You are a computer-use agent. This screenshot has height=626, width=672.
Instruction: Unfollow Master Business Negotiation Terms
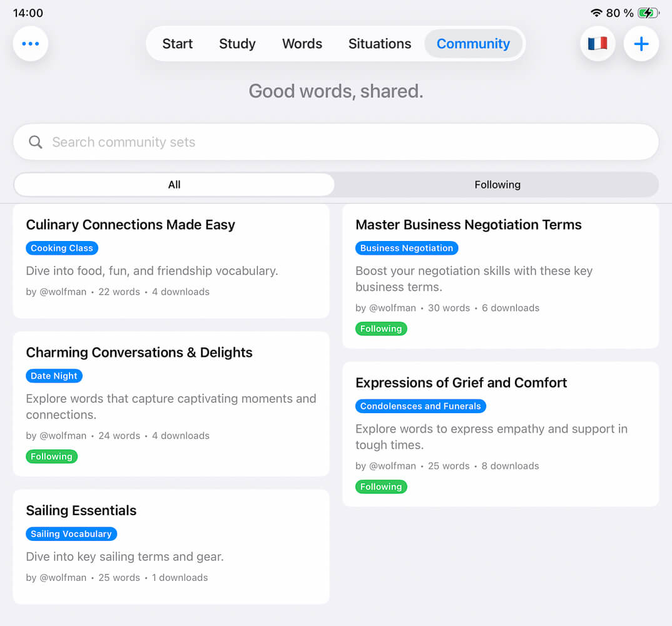tap(381, 328)
